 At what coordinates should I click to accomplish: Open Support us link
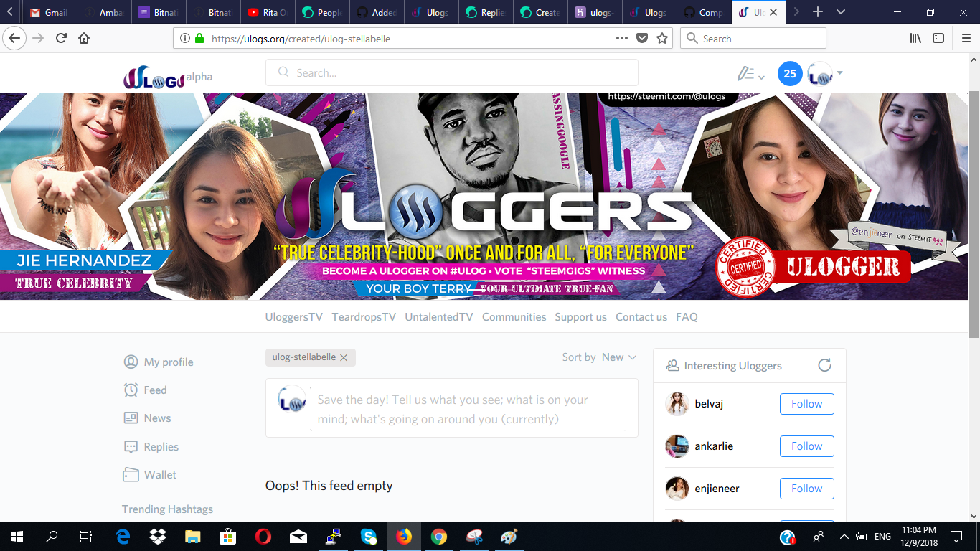click(581, 316)
